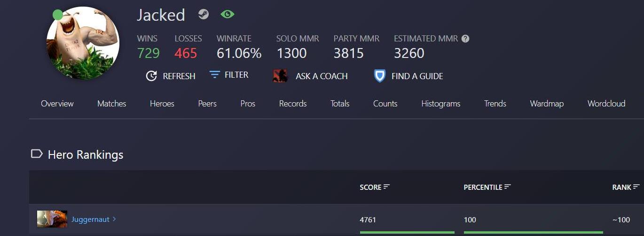Switch to the Matches tab

[112, 104]
